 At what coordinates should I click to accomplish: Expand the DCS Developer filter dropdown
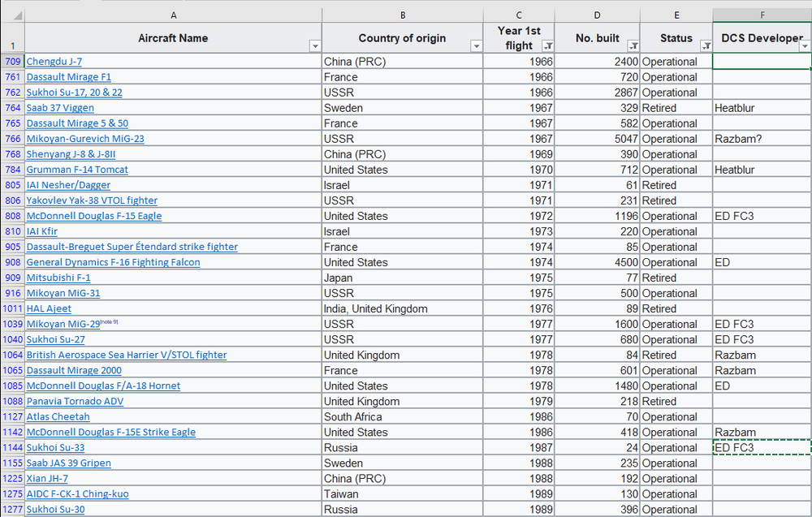point(805,46)
